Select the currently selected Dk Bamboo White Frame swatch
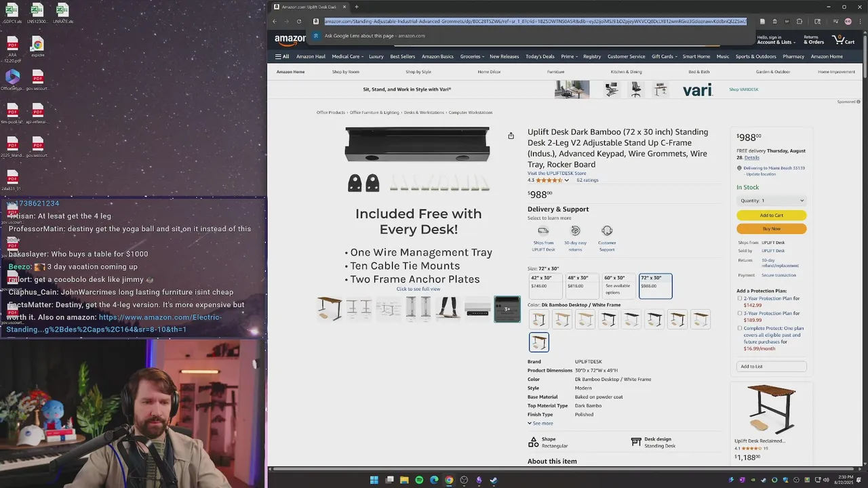The height and width of the screenshot is (488, 868). point(539,342)
